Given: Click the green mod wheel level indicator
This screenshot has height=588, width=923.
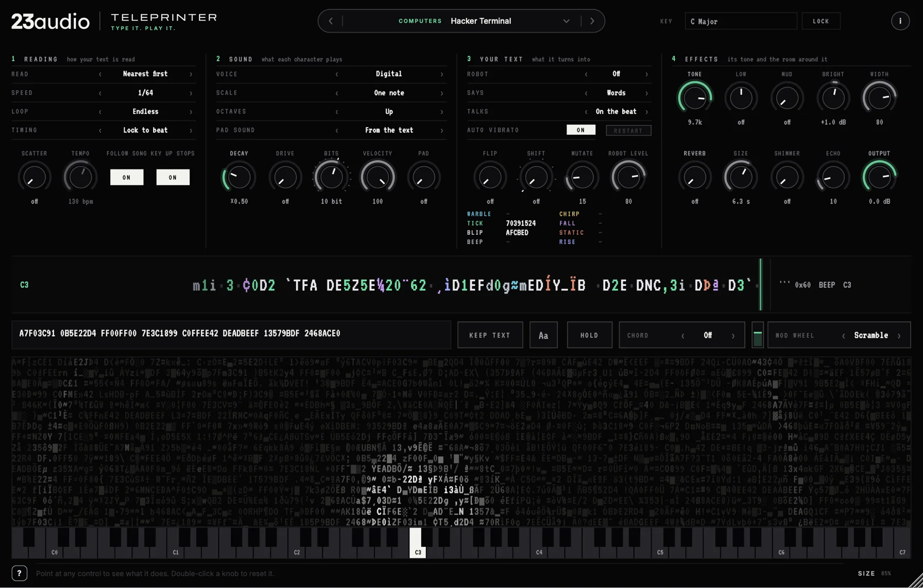Looking at the screenshot, I should [x=757, y=335].
